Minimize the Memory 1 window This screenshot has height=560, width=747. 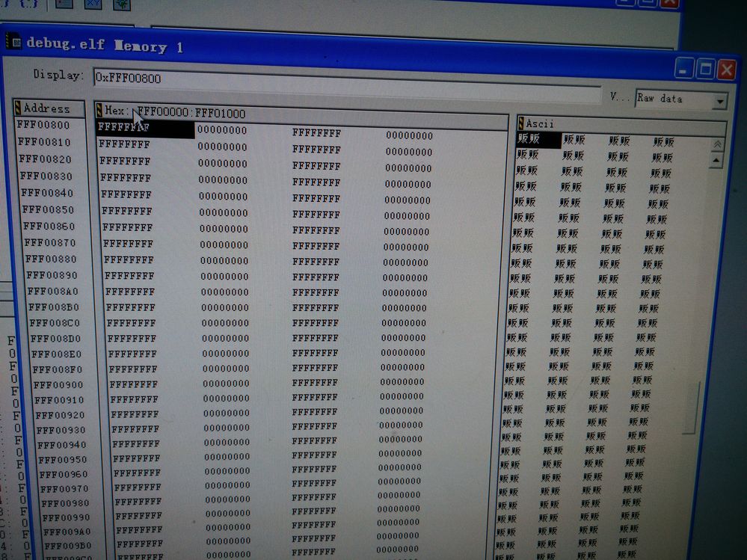point(683,70)
